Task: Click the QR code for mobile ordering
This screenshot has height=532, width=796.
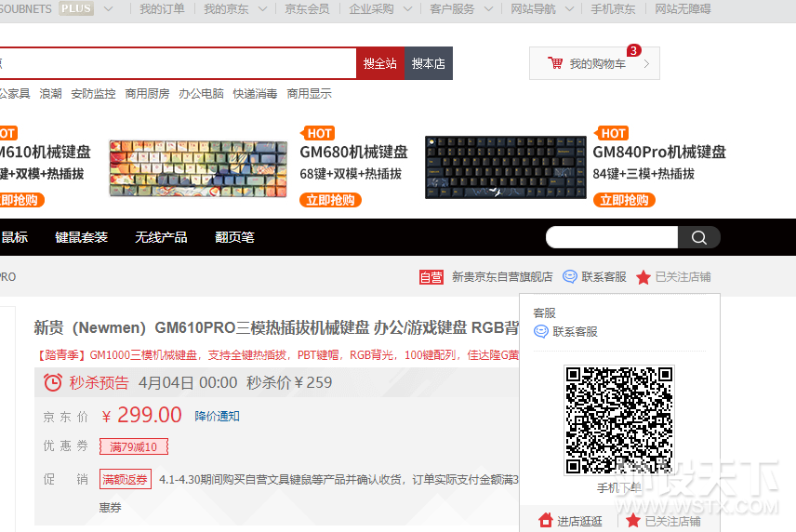Action: 618,420
